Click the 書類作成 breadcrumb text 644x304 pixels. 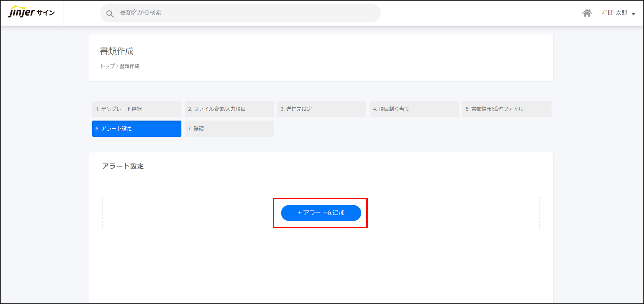[129, 66]
